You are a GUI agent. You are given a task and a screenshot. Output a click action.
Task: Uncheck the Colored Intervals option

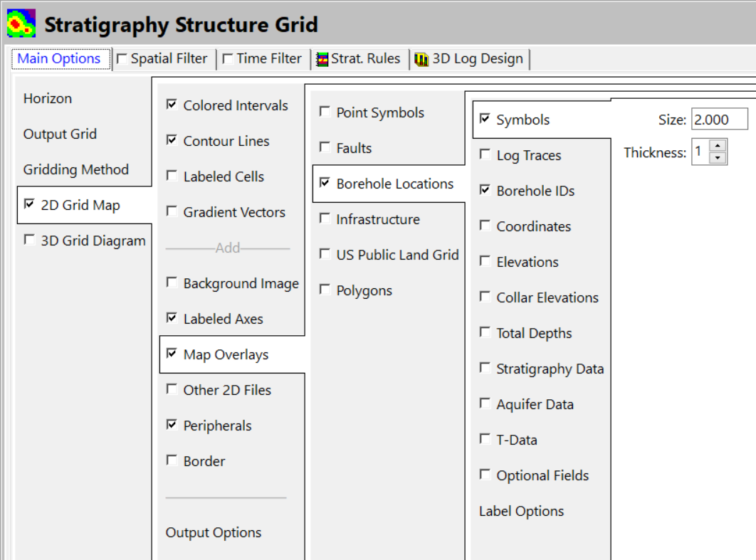click(x=172, y=105)
